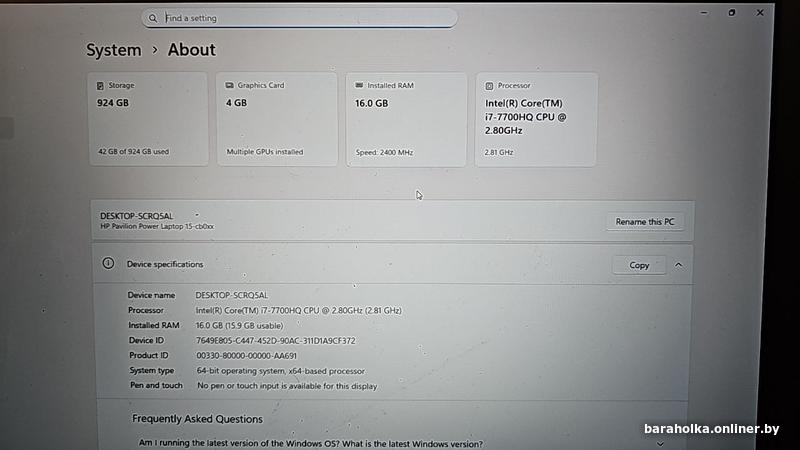
Task: Click 42 GB of 924 GB used text
Action: click(134, 152)
